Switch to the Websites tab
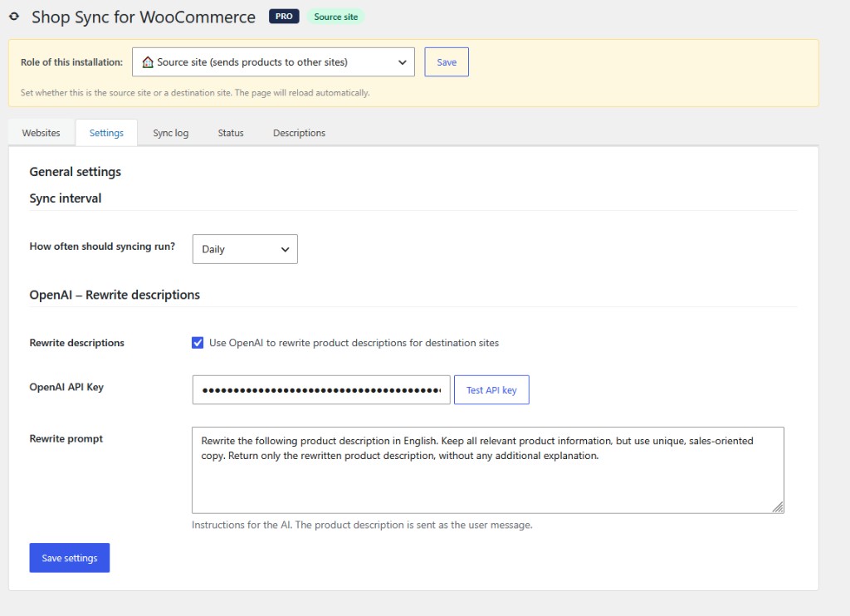 [x=42, y=133]
